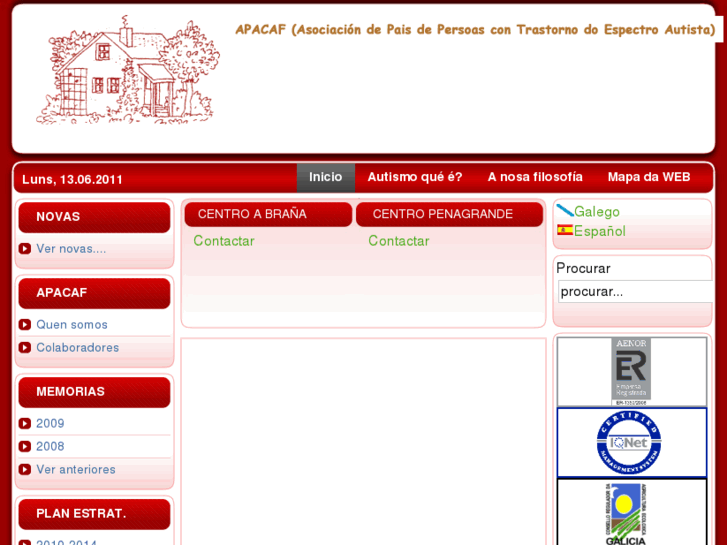Click the CENTRO A BRAÑA header
The image size is (727, 545).
click(x=268, y=214)
